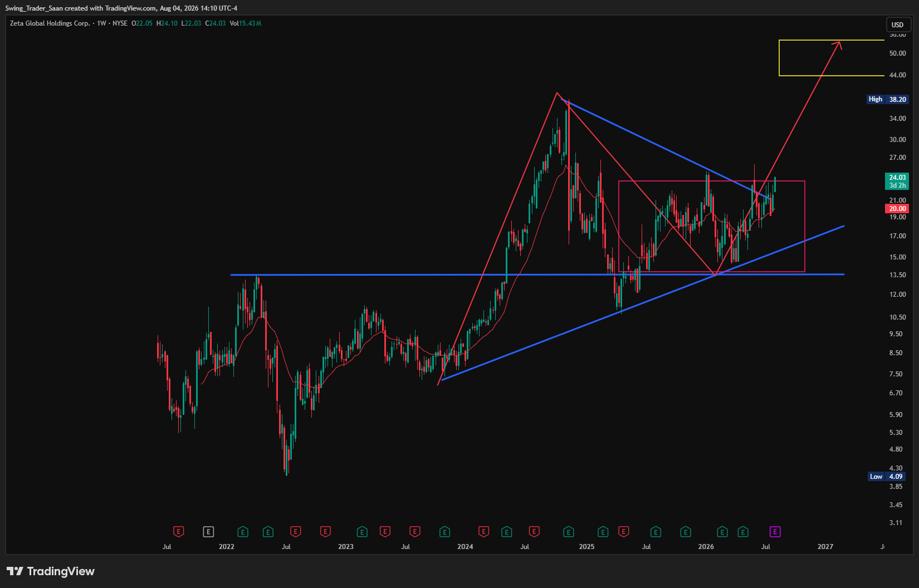Screen dimensions: 919x588
Task: Click the 44.00 price axis value
Action: coord(897,75)
